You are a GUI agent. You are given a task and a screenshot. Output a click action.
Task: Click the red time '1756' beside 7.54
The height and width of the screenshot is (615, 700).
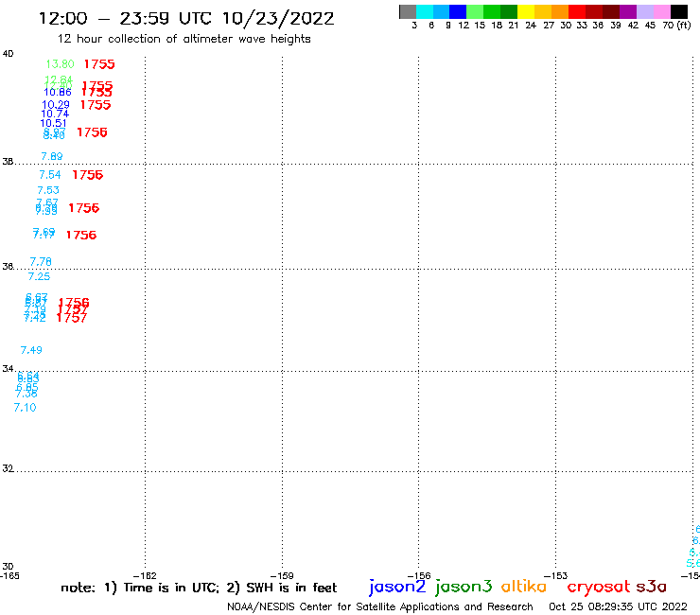[x=87, y=175]
